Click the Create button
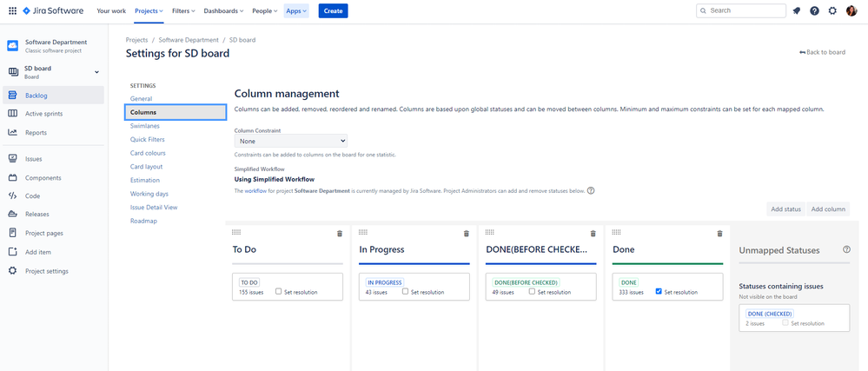Viewport: 868px width, 371px height. click(334, 10)
